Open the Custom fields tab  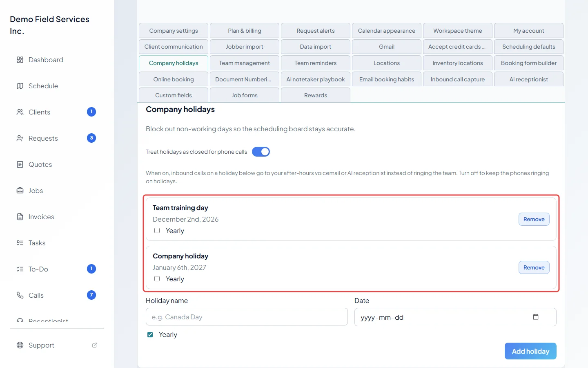tap(174, 95)
